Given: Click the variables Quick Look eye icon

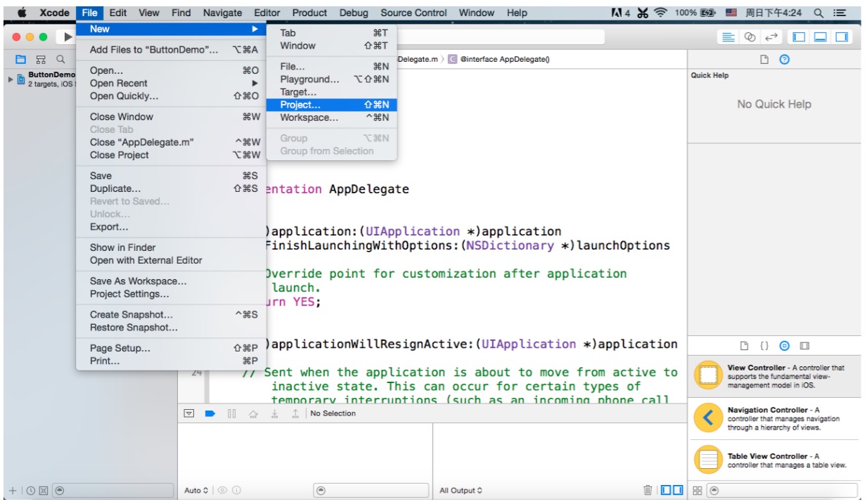Looking at the screenshot, I should point(222,491).
